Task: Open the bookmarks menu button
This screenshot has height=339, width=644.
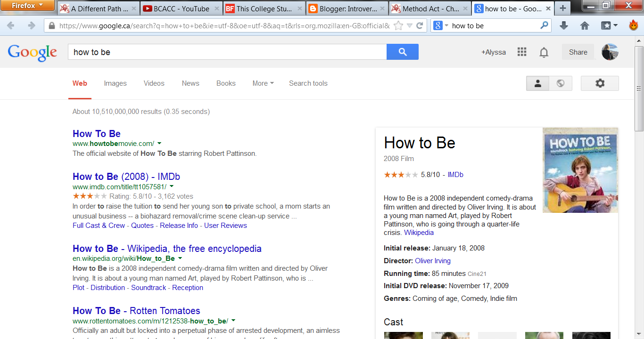Action: point(609,26)
